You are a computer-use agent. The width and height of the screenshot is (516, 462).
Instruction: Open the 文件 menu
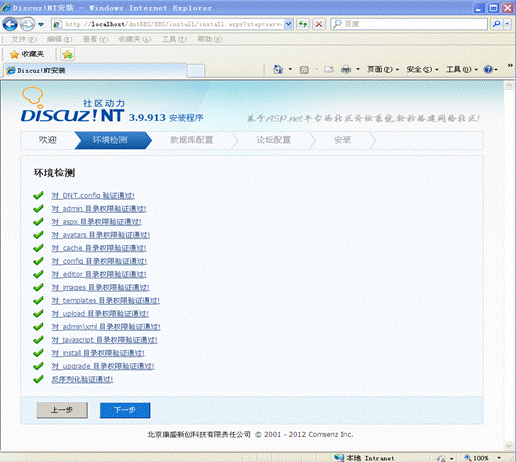24,39
